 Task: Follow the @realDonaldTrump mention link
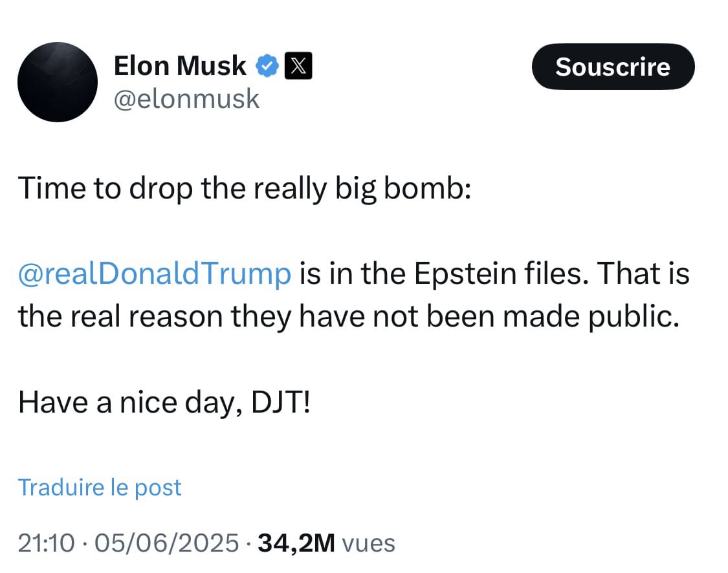pyautogui.click(x=155, y=274)
